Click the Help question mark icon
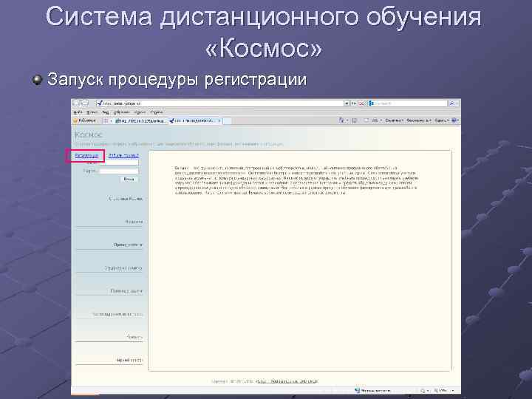Viewport: 532px width, 399px height. 454,120
